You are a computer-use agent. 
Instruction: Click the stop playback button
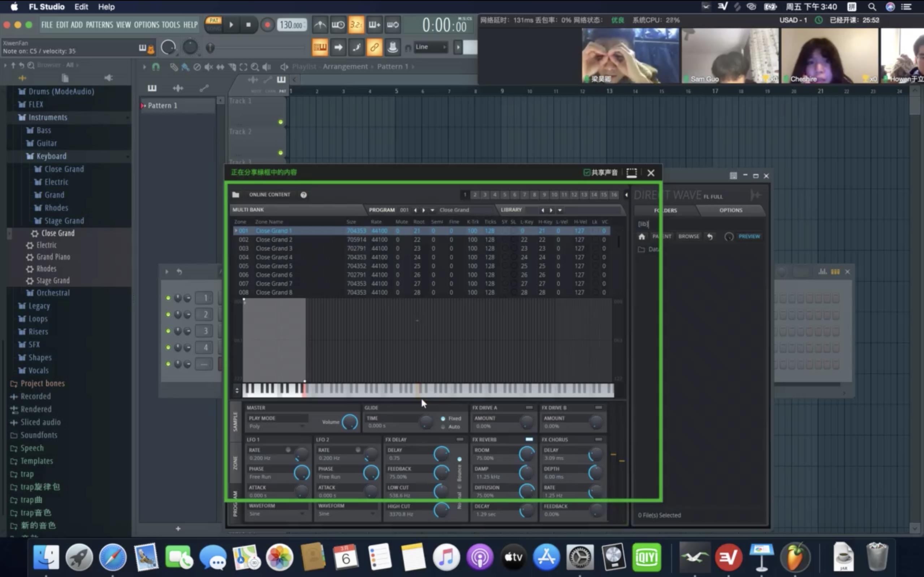click(249, 25)
